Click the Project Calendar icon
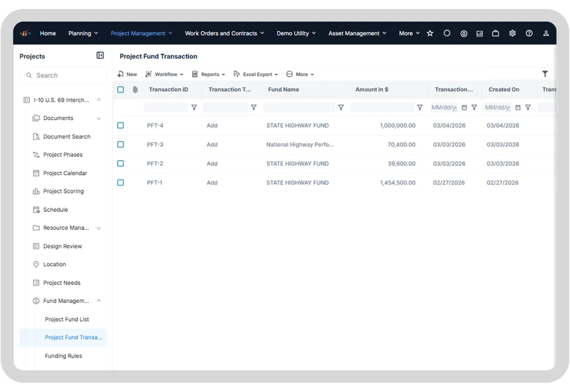This screenshot has height=392, width=570. tap(36, 173)
